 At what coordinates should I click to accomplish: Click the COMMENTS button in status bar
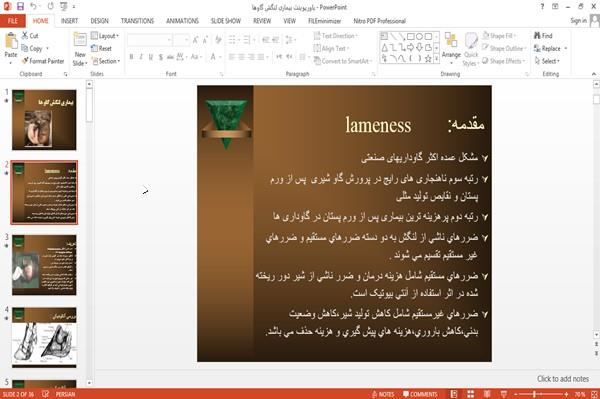[420, 394]
